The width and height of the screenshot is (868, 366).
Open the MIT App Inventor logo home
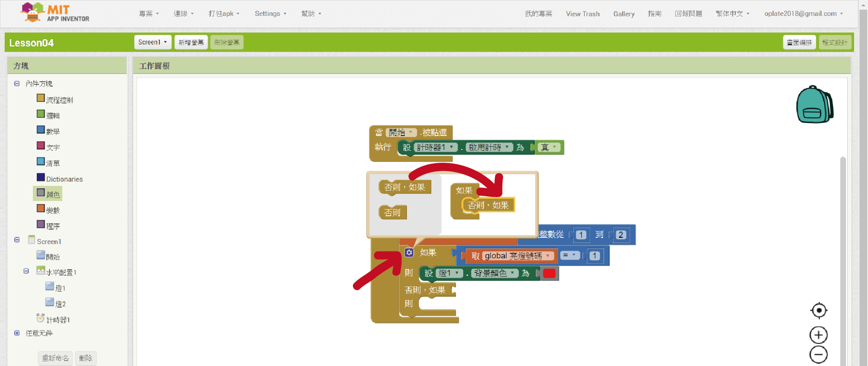click(55, 13)
